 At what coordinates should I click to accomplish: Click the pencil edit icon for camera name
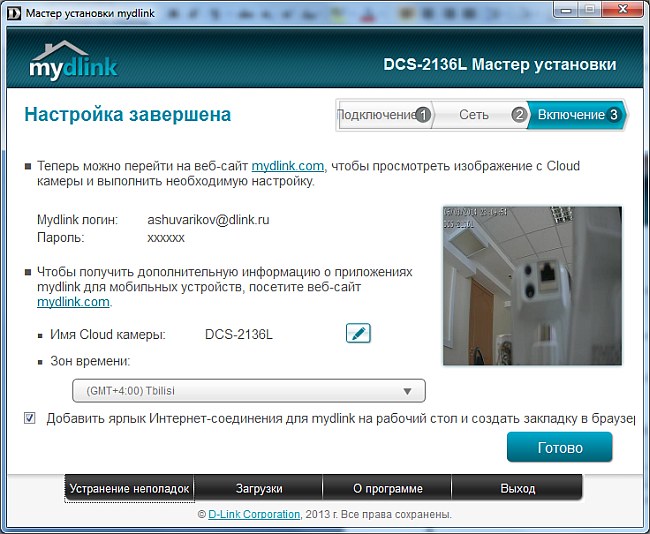click(x=358, y=333)
